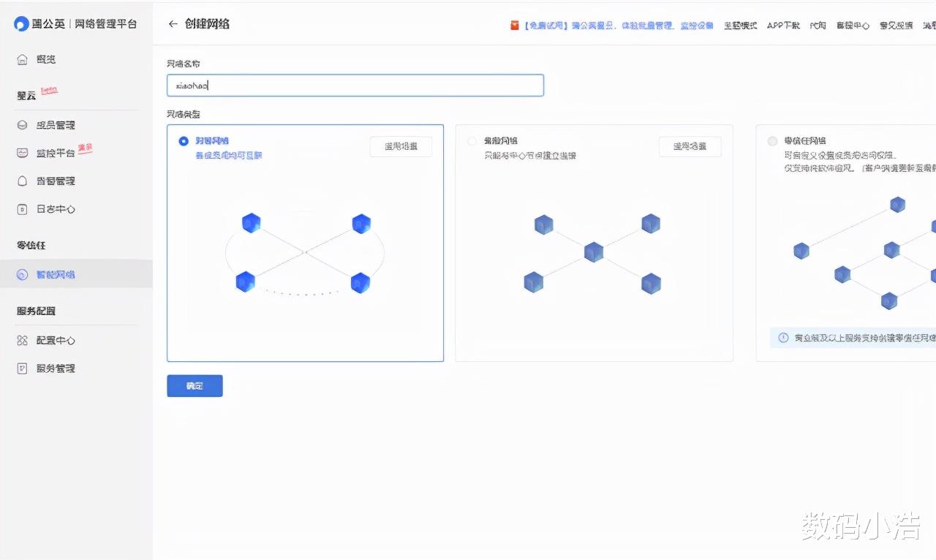Click the hub-and-spoke network topology diagram

593,253
